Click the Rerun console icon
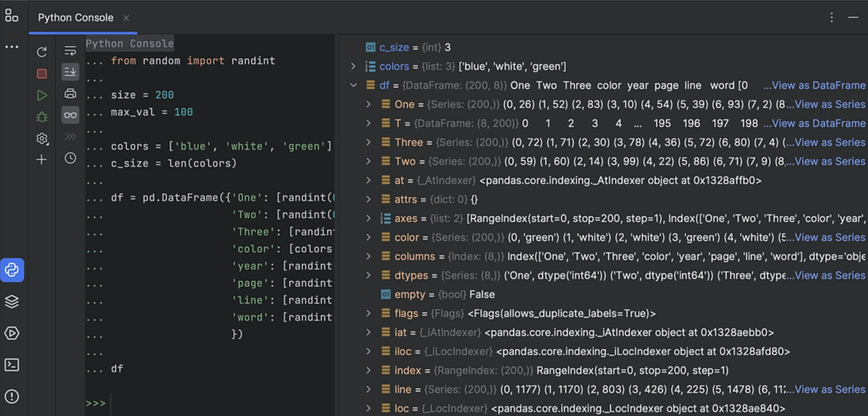868x416 pixels. [x=41, y=52]
